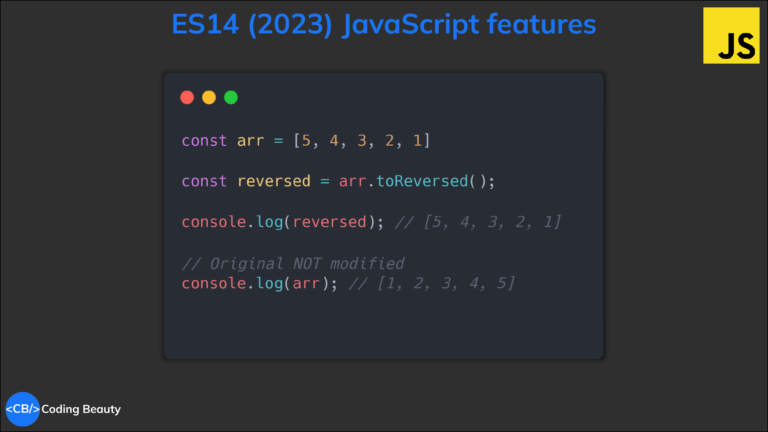Click the toReversed method name
Image resolution: width=768 pixels, height=432 pixels.
(422, 181)
